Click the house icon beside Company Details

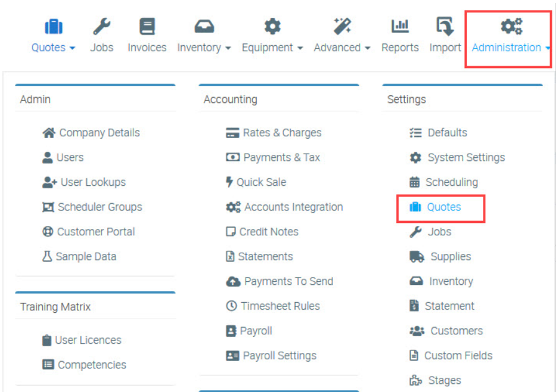(48, 133)
